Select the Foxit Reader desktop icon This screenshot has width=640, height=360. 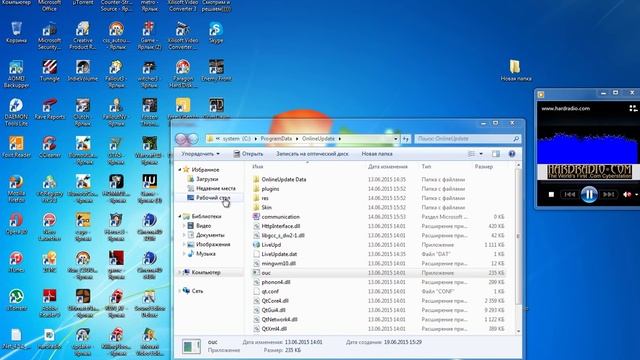[x=16, y=147]
